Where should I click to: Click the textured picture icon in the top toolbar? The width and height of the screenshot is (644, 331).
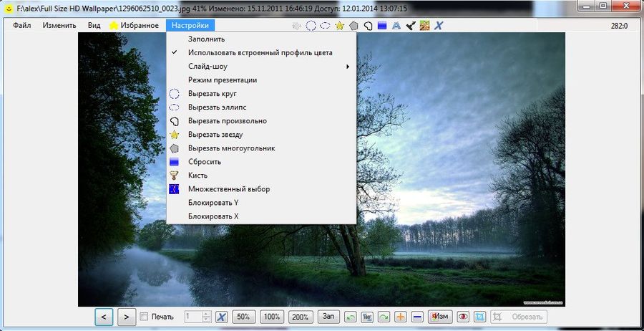[x=424, y=26]
